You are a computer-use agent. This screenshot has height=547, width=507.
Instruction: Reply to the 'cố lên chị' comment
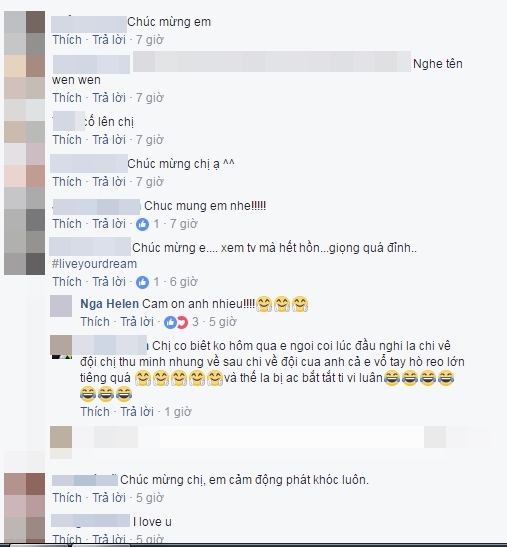(x=109, y=140)
